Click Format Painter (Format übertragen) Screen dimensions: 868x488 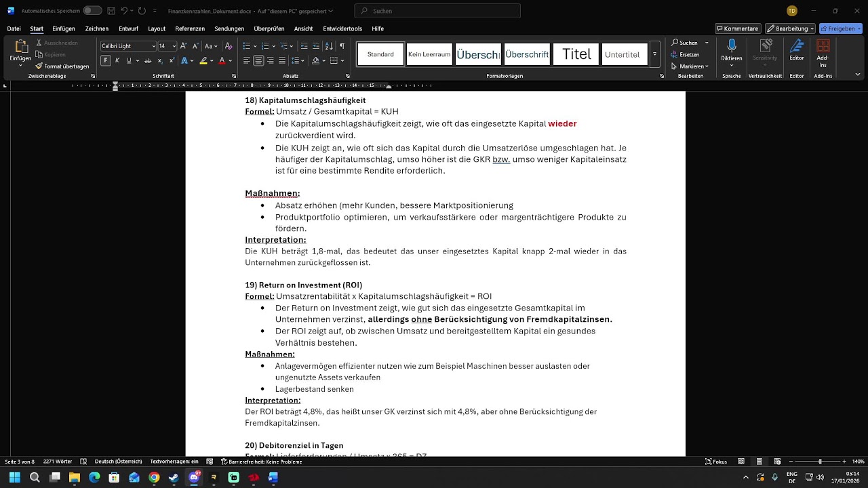62,66
